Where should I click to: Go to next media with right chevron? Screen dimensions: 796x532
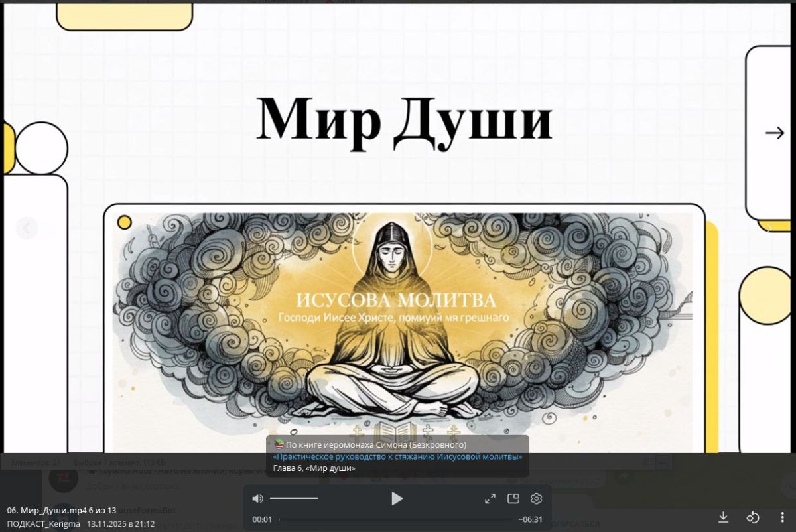[x=769, y=228]
